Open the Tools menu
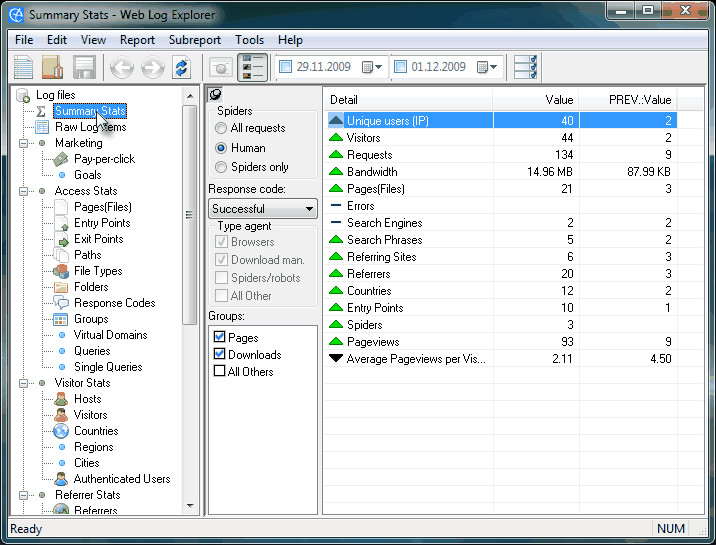Image resolution: width=716 pixels, height=545 pixels. (249, 40)
